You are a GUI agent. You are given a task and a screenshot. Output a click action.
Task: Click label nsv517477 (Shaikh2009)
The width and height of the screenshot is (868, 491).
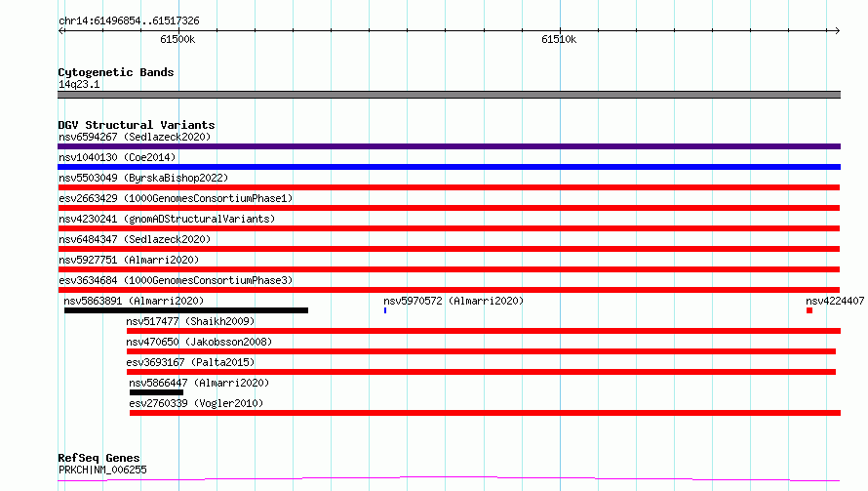pos(190,321)
